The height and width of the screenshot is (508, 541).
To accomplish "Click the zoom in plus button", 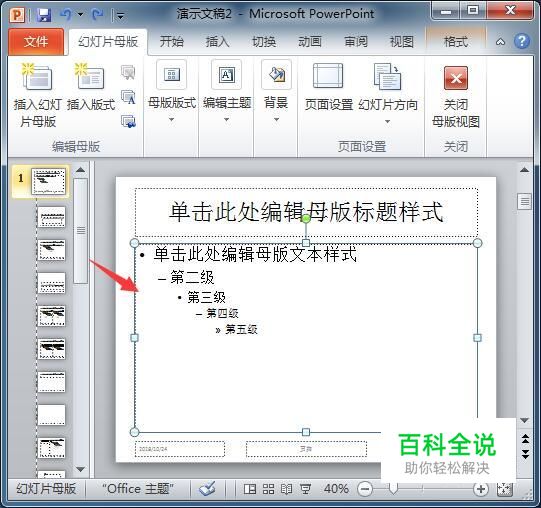I will [x=481, y=489].
